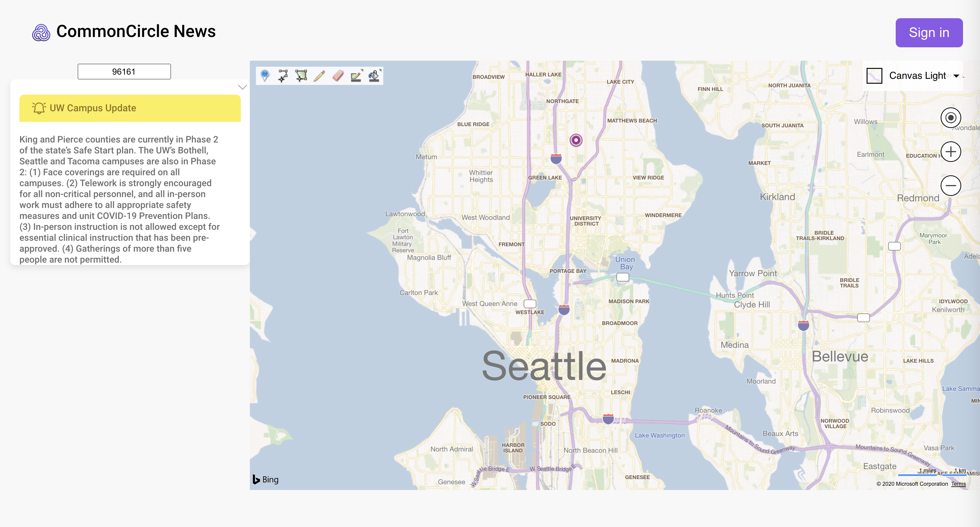
Task: Click the UW Campus Update alert tab
Action: click(130, 108)
